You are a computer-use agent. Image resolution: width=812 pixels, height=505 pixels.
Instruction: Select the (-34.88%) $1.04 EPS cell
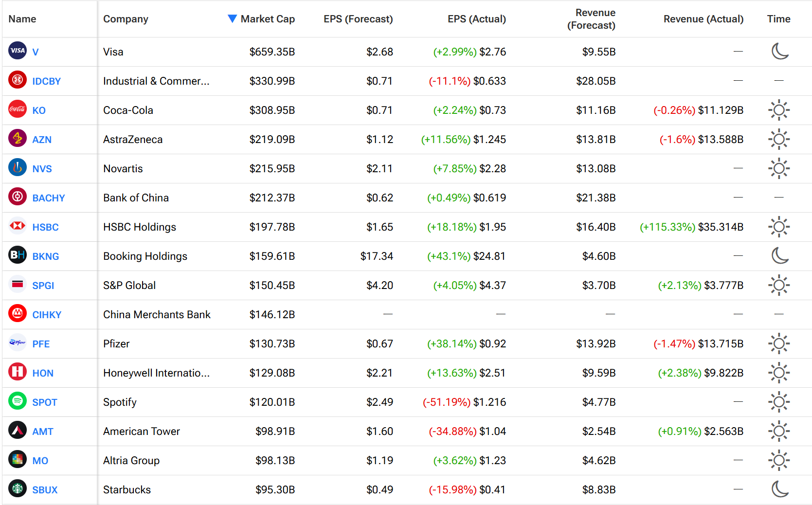[x=467, y=431]
